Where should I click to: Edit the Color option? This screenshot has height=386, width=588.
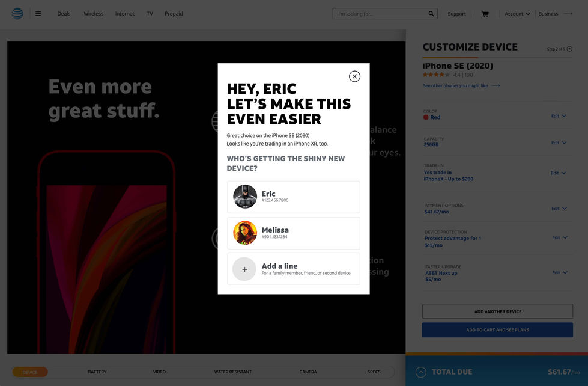[x=559, y=115]
